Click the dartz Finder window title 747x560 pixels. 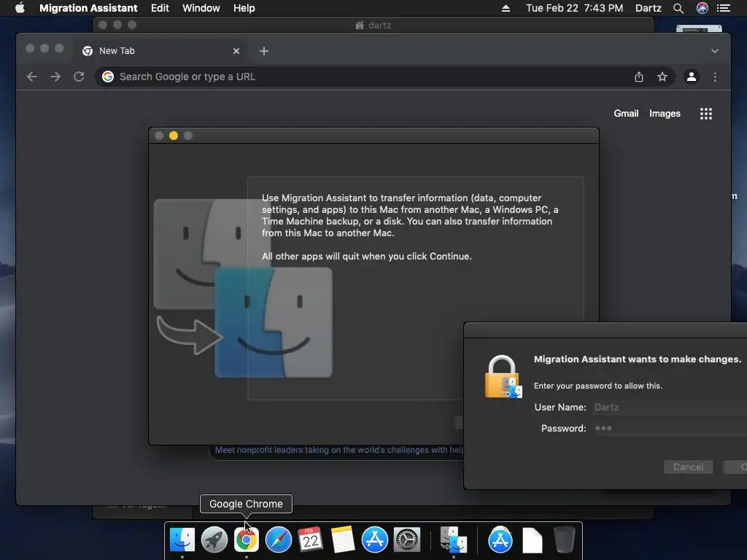(373, 26)
